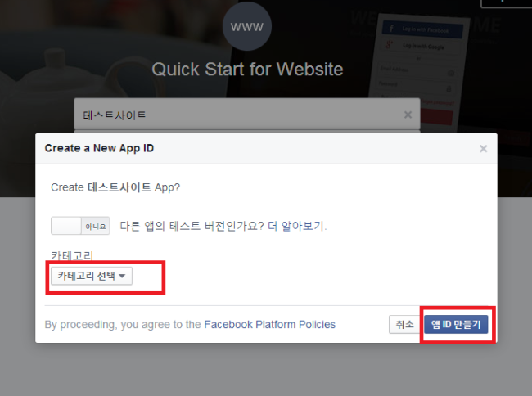Click the Quick Start for Website heading
Viewport: 532px width, 396px height.
pyautogui.click(x=247, y=70)
